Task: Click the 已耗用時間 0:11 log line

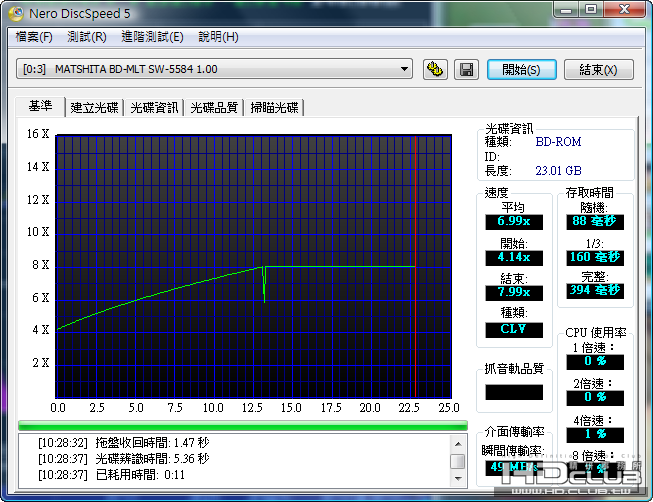Action: tap(112, 475)
